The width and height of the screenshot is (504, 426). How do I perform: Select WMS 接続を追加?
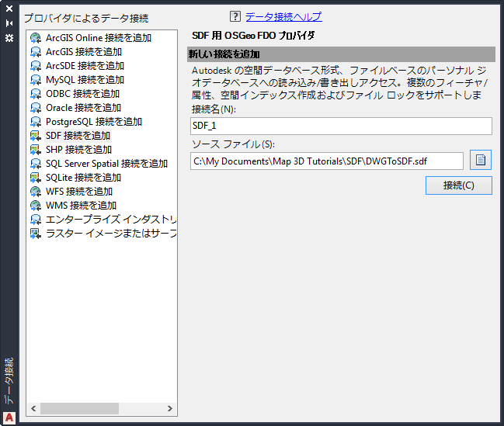pos(81,206)
